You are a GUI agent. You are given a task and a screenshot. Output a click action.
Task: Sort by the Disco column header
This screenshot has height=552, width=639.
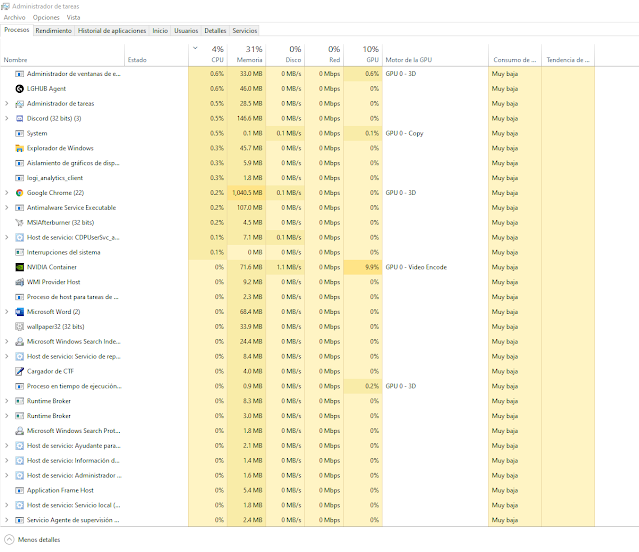(x=285, y=55)
